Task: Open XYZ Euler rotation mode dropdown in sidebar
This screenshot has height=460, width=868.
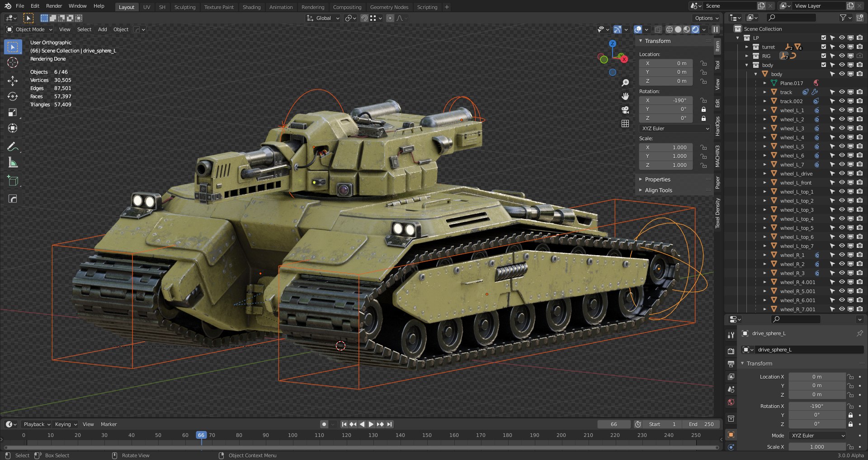Action: (x=675, y=128)
